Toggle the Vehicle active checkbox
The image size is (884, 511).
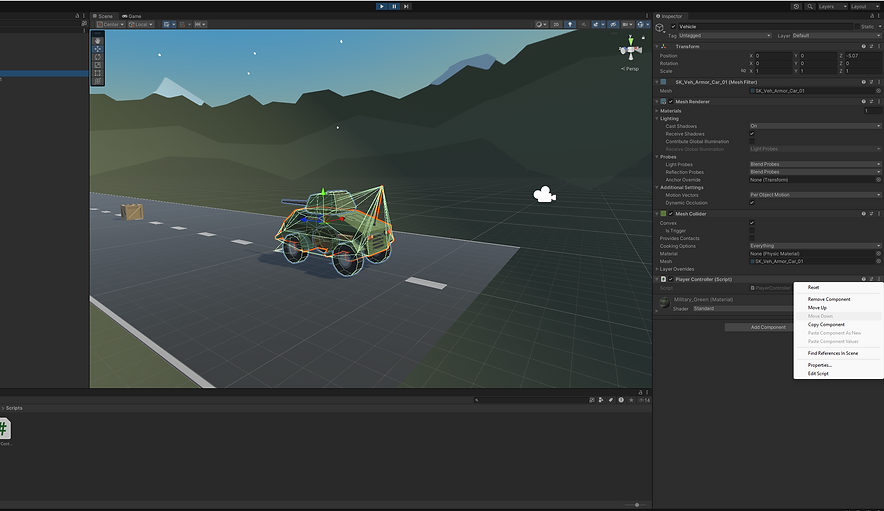pyautogui.click(x=673, y=27)
